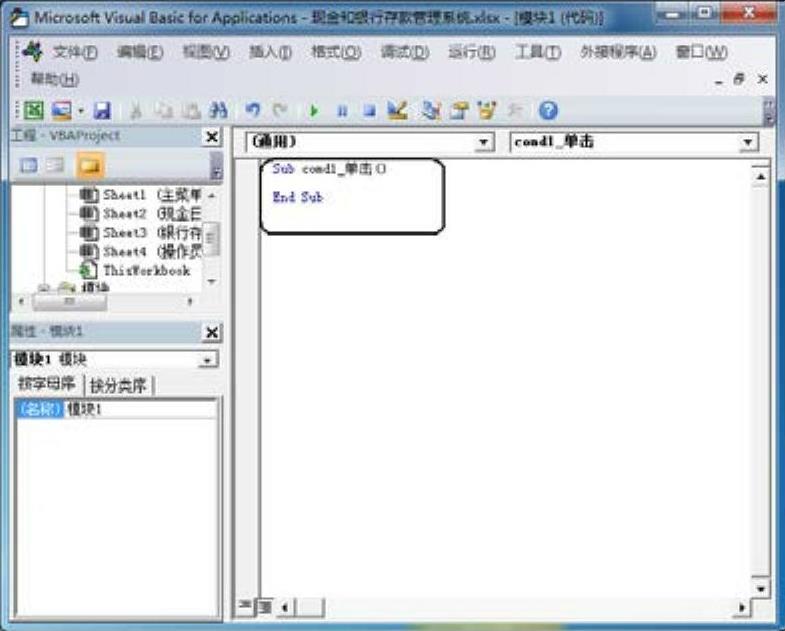Click the VBA application icon in the menu bar

33,51
